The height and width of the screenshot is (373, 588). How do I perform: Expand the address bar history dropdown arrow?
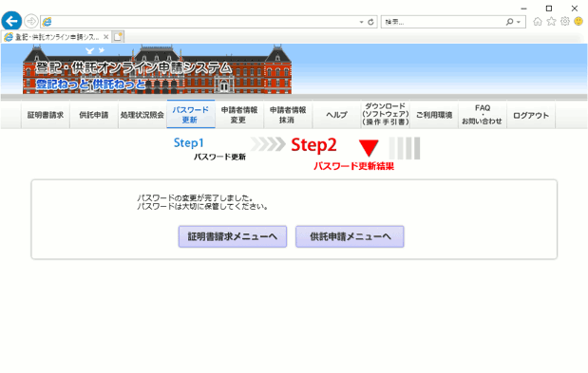tap(361, 22)
